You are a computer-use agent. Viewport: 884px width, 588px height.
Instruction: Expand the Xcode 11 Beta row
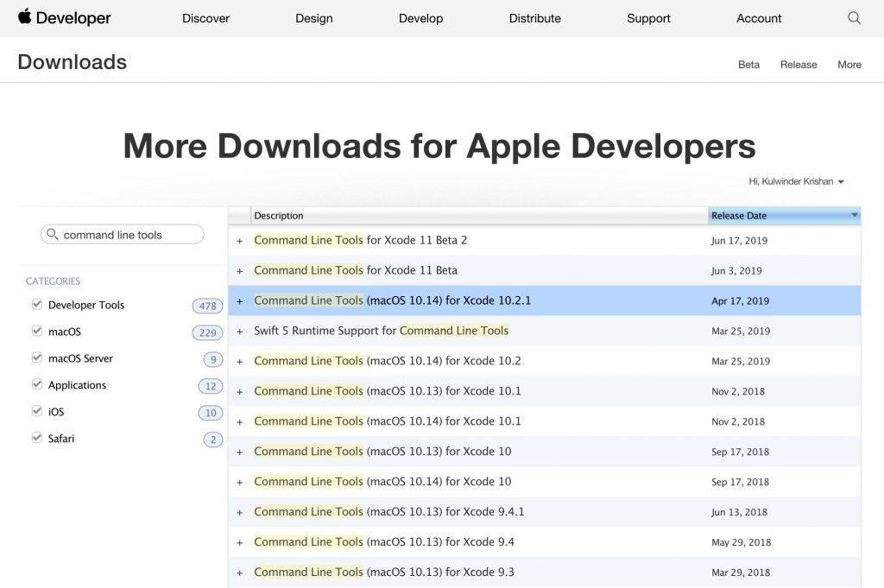[240, 271]
